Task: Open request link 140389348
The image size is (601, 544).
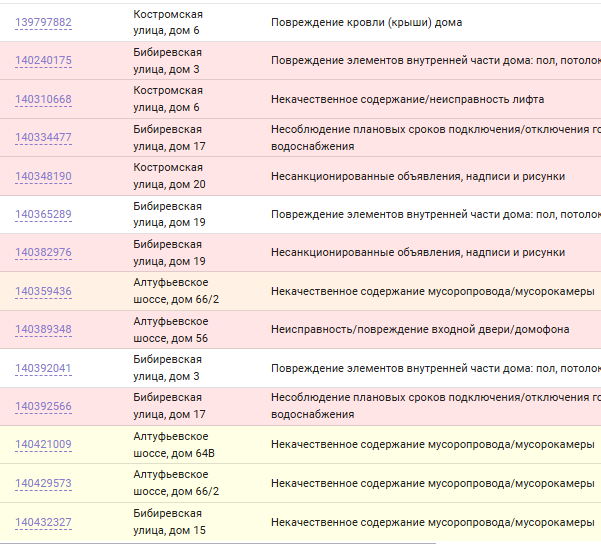Action: point(43,329)
